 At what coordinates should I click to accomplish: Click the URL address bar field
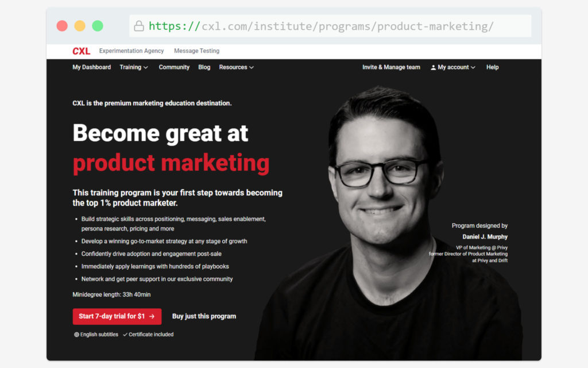[x=330, y=26]
